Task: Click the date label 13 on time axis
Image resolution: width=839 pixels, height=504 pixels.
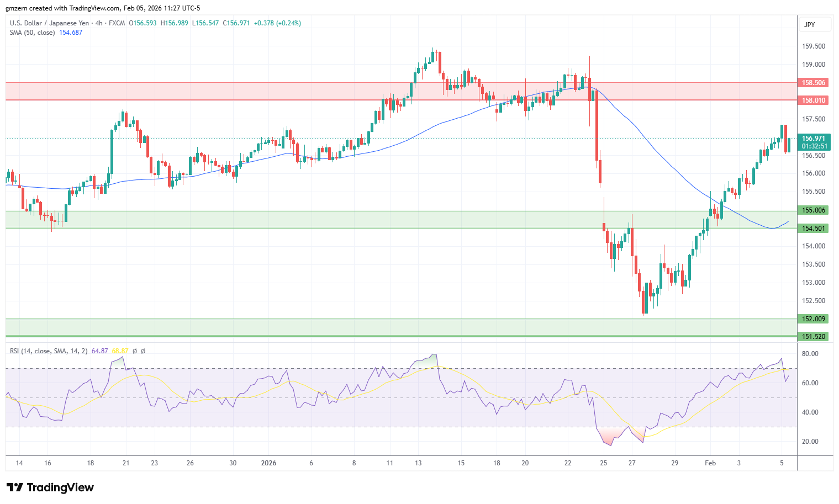Action: pyautogui.click(x=418, y=463)
